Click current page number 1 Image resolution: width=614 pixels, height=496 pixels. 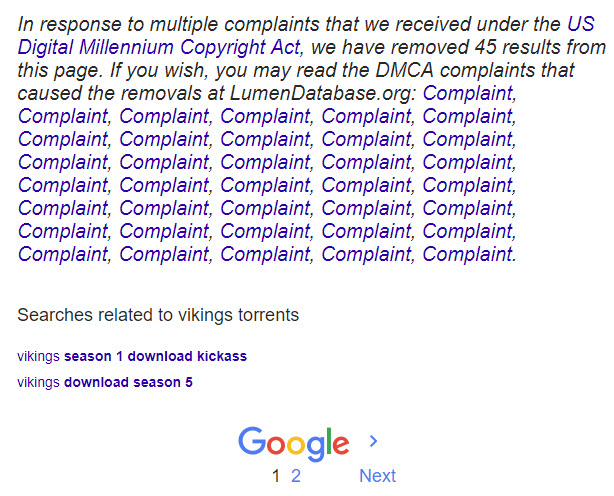click(x=276, y=476)
